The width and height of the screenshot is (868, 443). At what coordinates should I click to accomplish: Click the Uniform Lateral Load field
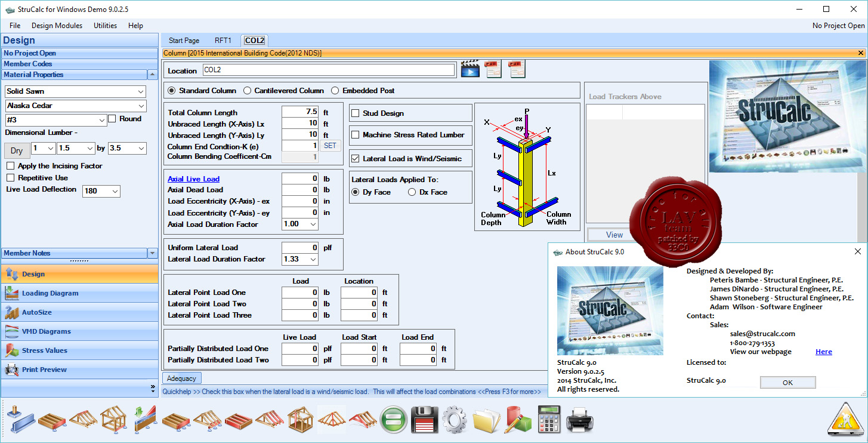coord(301,248)
